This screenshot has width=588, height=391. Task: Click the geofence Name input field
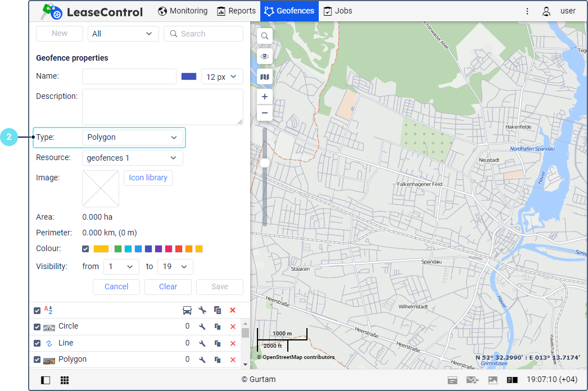(129, 76)
